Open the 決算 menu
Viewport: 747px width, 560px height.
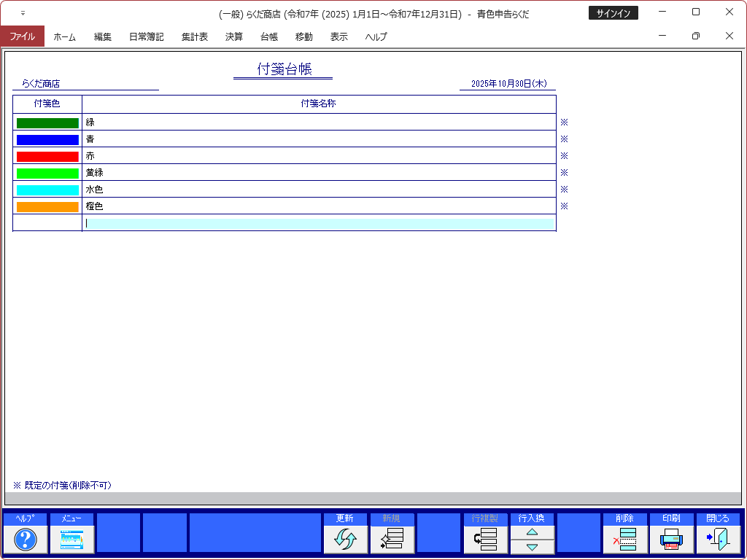[234, 36]
